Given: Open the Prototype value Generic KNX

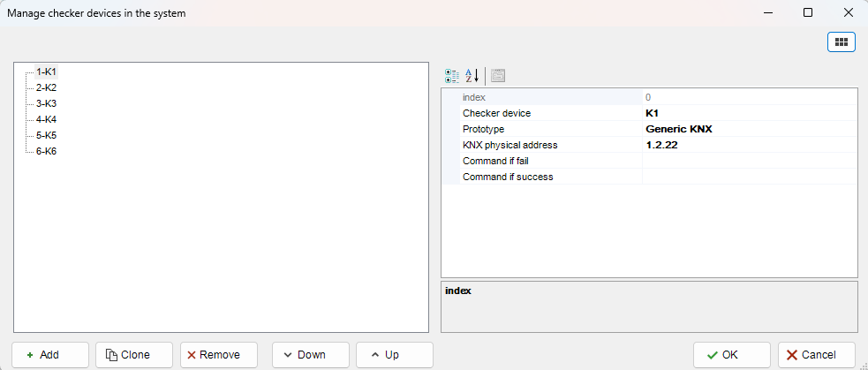Looking at the screenshot, I should pyautogui.click(x=749, y=129).
